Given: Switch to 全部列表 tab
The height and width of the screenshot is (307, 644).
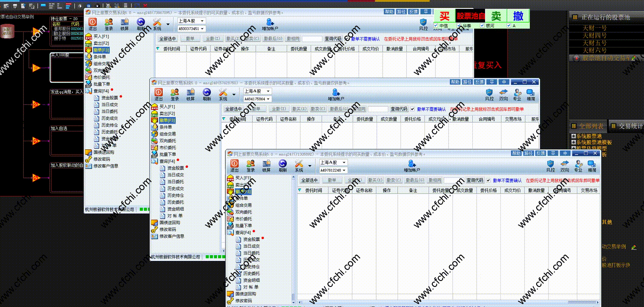Looking at the screenshot, I should click(588, 126).
